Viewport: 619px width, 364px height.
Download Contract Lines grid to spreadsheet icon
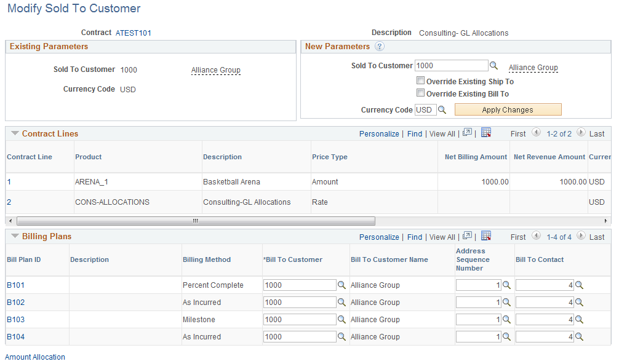[x=486, y=133]
